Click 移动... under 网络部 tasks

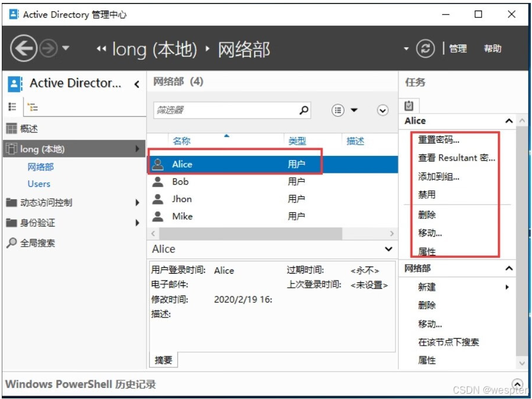pyautogui.click(x=430, y=324)
